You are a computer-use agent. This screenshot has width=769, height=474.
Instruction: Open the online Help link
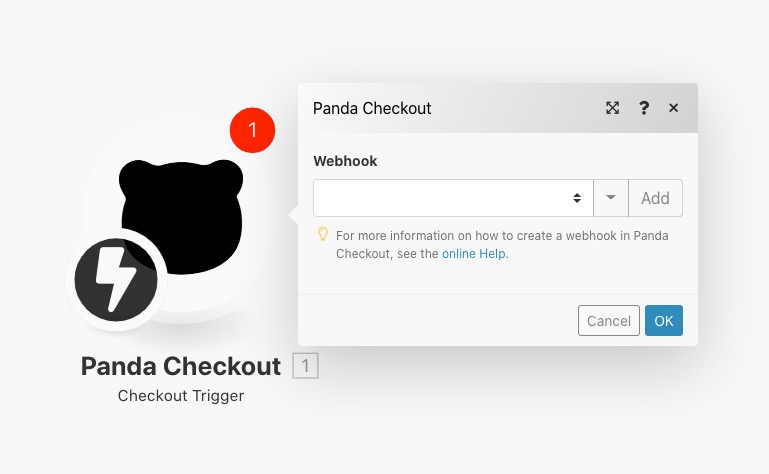474,254
